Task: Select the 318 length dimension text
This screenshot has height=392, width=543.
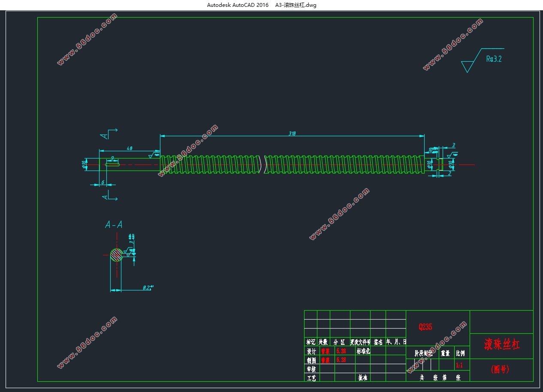Action: coord(293,133)
